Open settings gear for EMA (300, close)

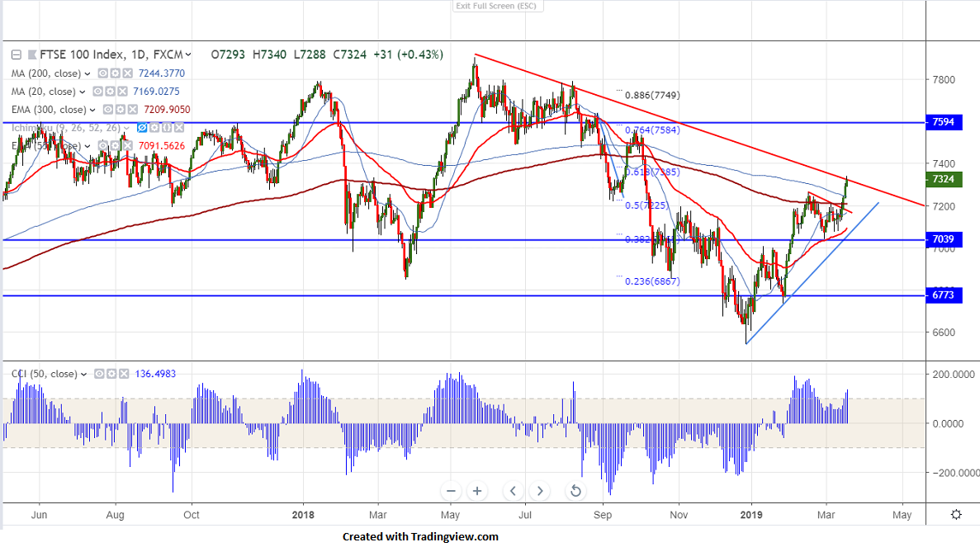pyautogui.click(x=120, y=109)
